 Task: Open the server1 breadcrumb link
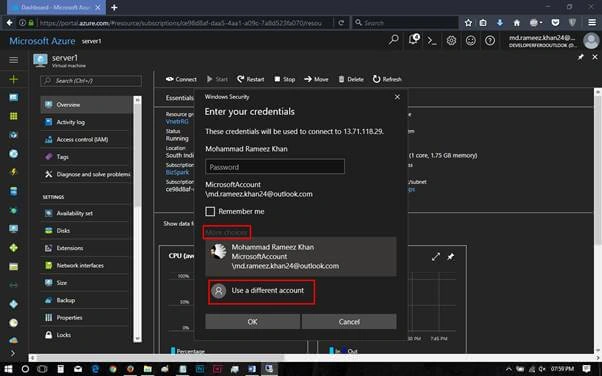91,41
